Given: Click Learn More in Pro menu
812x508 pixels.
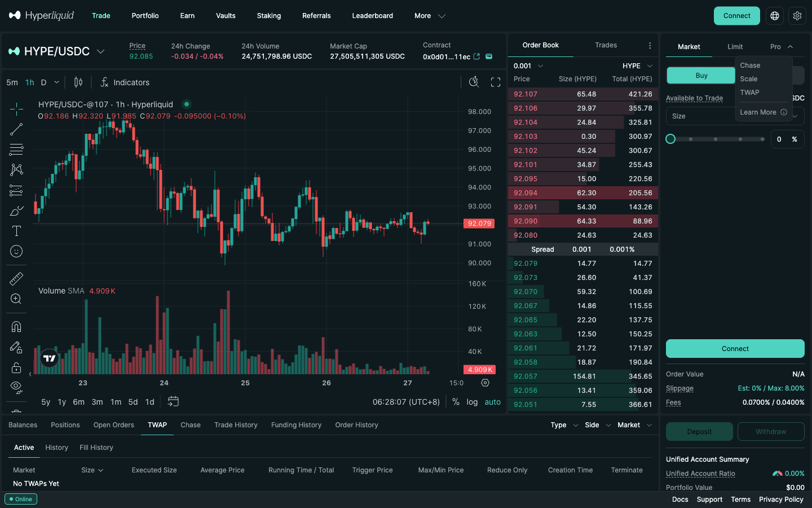Looking at the screenshot, I should (x=763, y=112).
